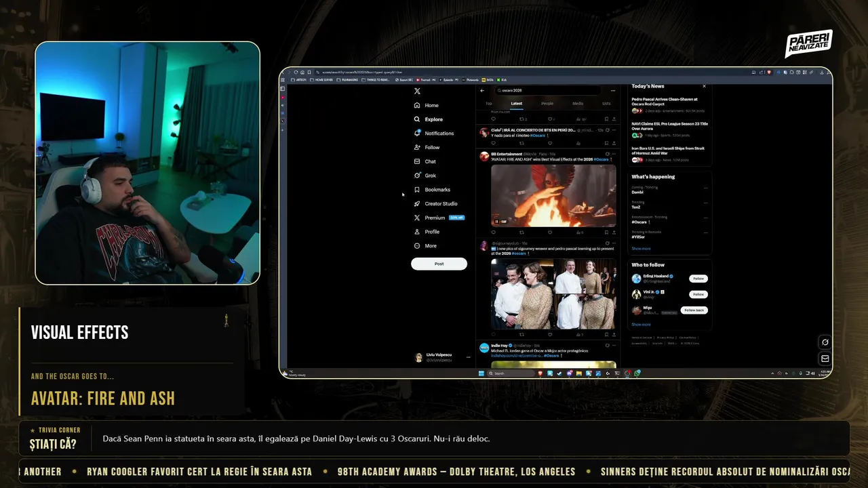This screenshot has height=488, width=868.
Task: Like the Ciela BTS concert post
Action: 549,143
